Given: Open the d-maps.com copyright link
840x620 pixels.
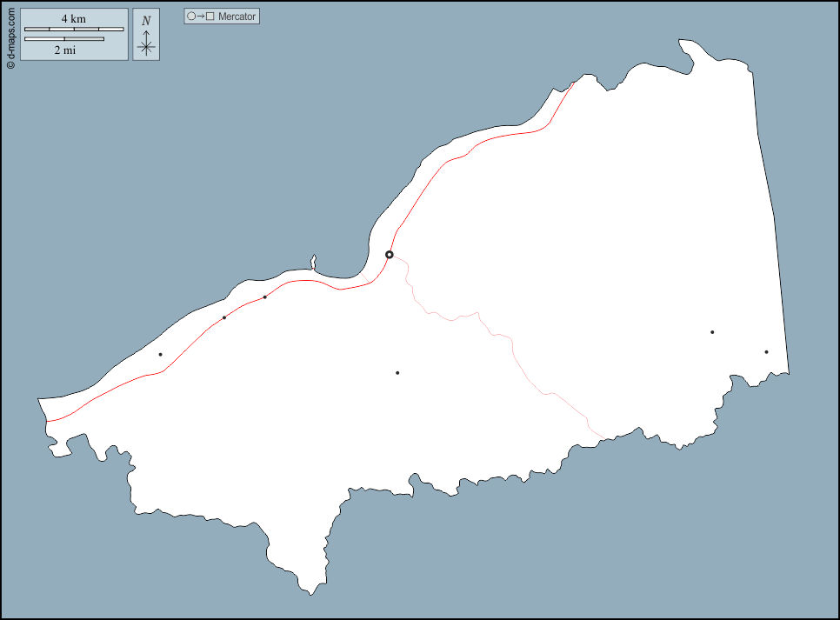Looking at the screenshot, I should tap(10, 37).
